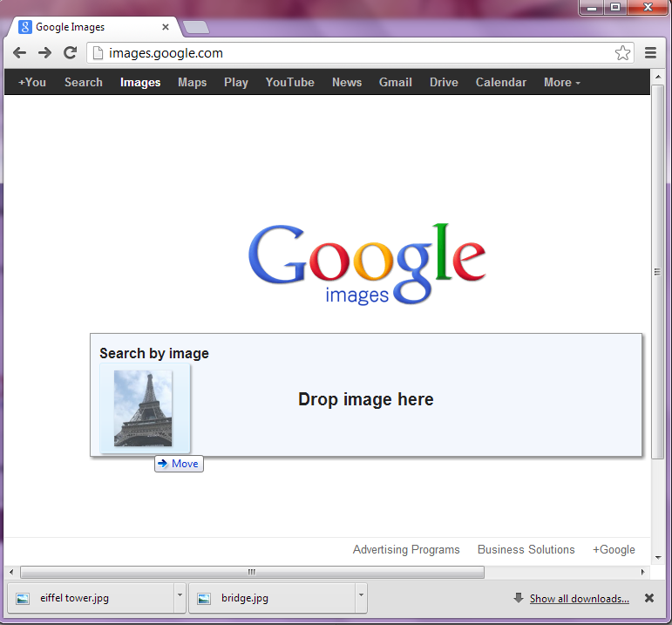Bookmark this page with the star icon
Viewport: 672px width, 625px height.
tap(622, 53)
